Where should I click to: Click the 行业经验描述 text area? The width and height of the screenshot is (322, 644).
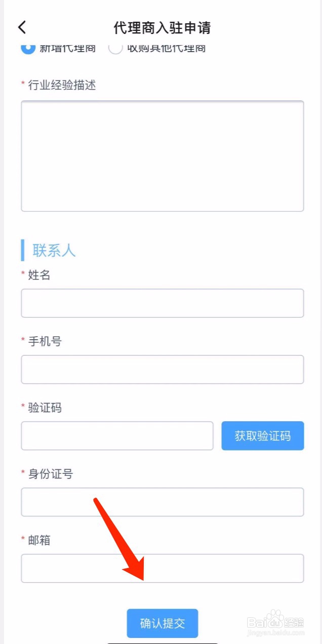coord(162,156)
